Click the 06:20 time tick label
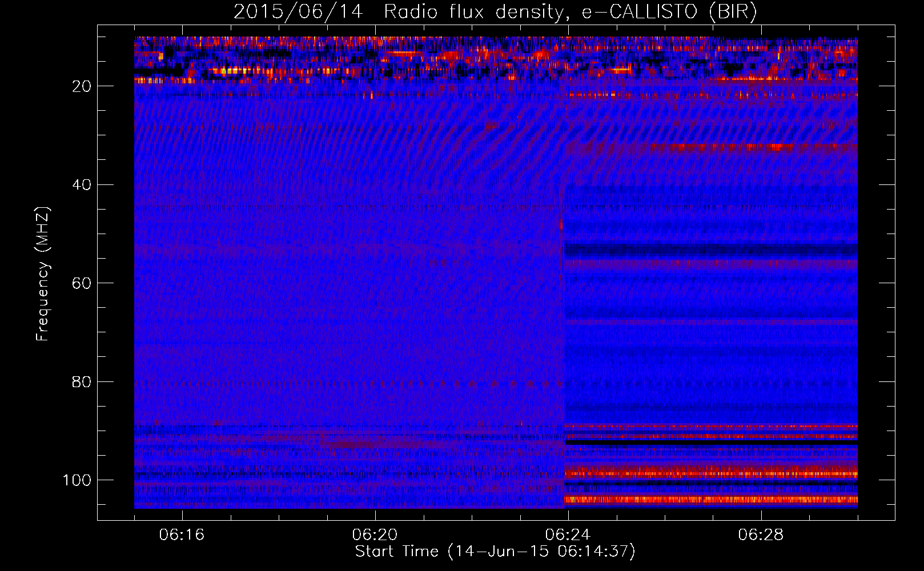The image size is (924, 571). pyautogui.click(x=375, y=535)
